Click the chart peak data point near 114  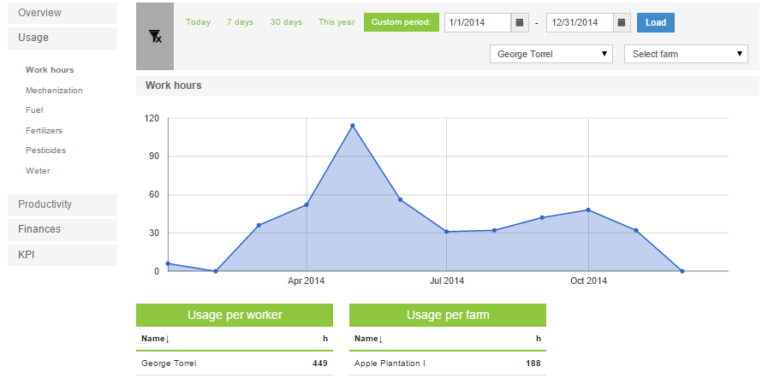[352, 126]
